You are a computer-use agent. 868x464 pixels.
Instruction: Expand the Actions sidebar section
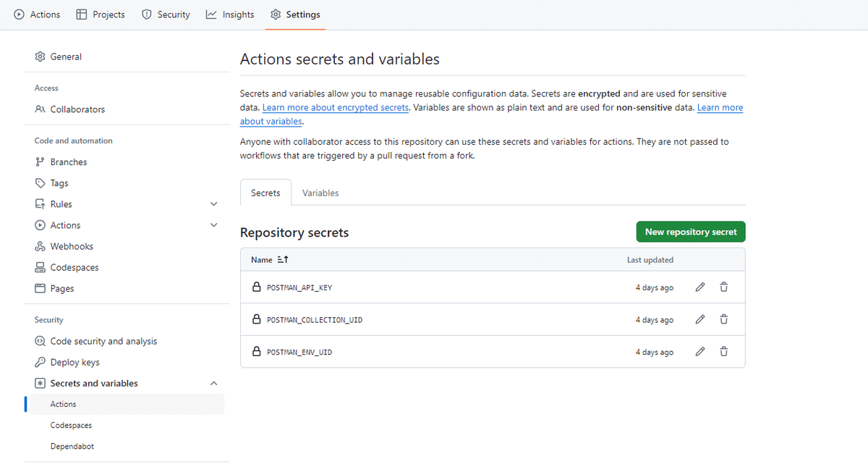tap(213, 224)
